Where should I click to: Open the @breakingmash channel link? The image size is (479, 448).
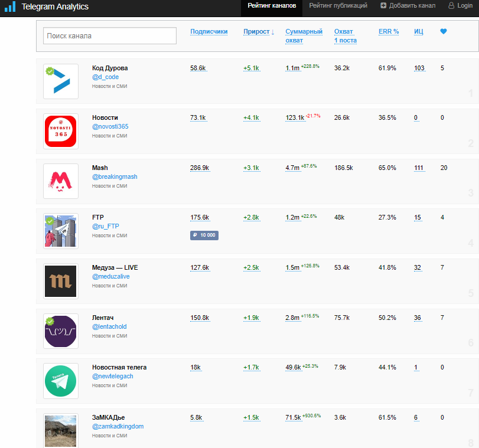pyautogui.click(x=115, y=176)
